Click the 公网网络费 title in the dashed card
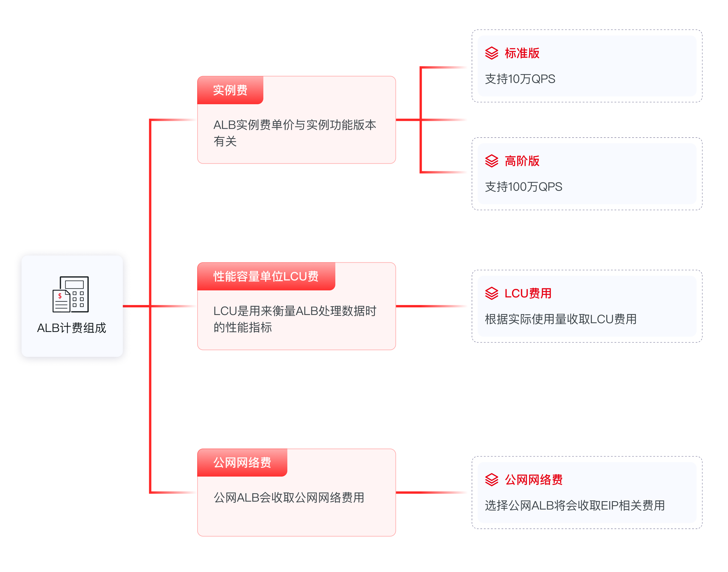This screenshot has height=572, width=728. (x=533, y=479)
